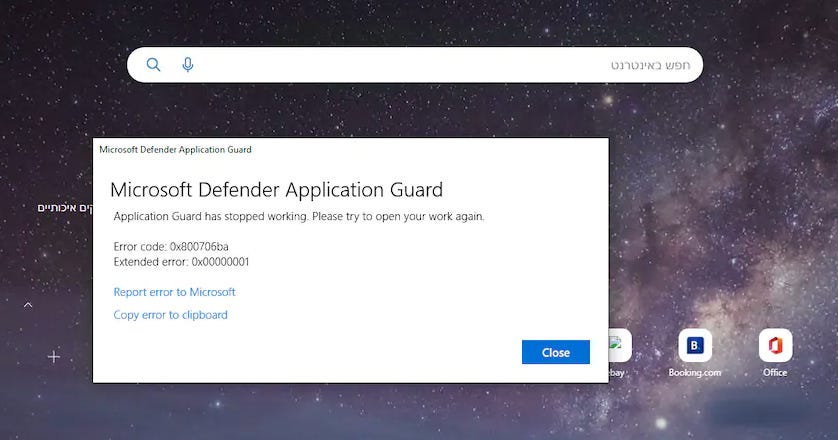Click Report error to Microsoft link
Viewport: 838px width, 440px height.
(174, 292)
